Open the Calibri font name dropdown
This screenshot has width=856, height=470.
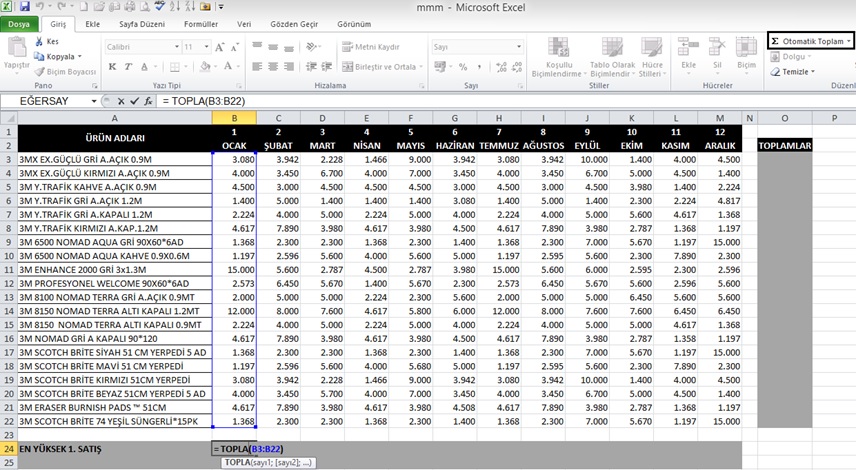tap(177, 47)
